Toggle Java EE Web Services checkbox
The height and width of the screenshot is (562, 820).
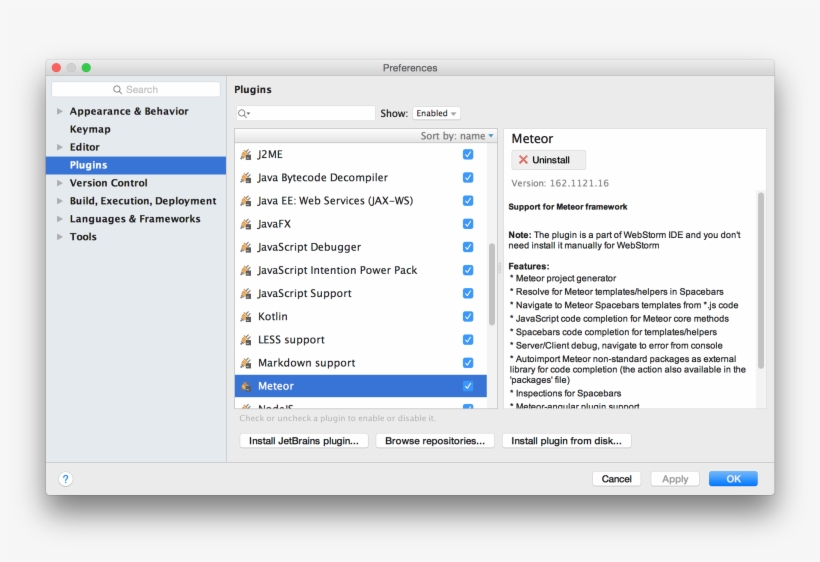[468, 201]
